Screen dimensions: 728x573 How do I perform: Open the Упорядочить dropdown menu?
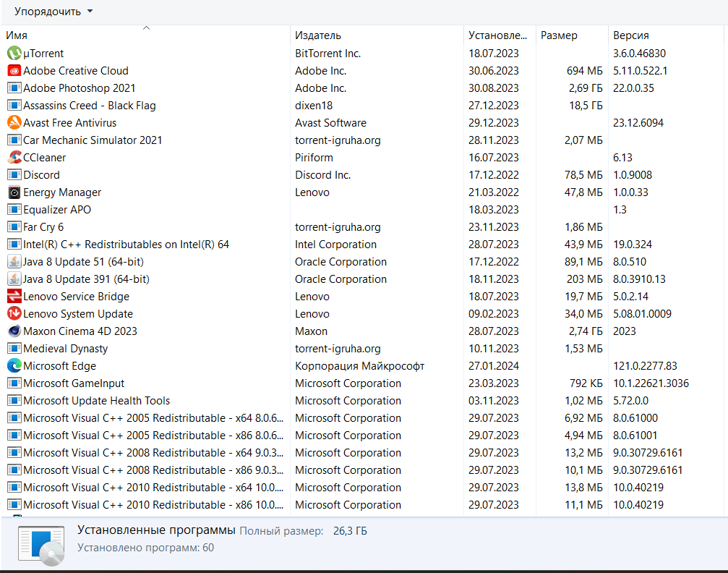(53, 12)
